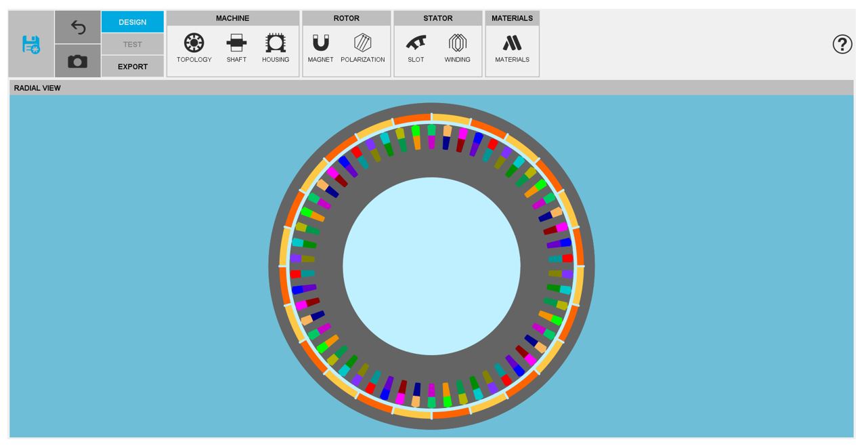Click the undo arrow button
Screen dimensions: 868x448
pos(78,28)
